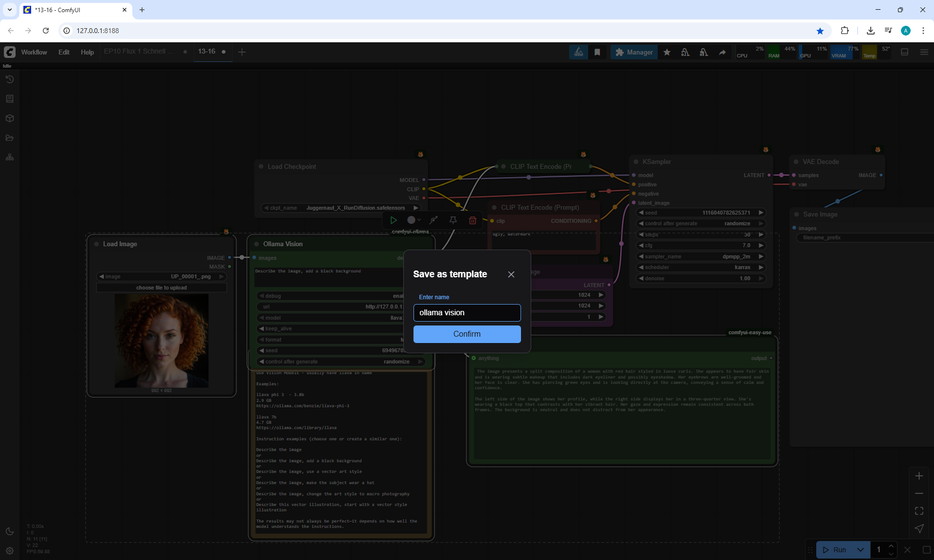
Task: Click the bookmark icon in top toolbar
Action: point(597,52)
